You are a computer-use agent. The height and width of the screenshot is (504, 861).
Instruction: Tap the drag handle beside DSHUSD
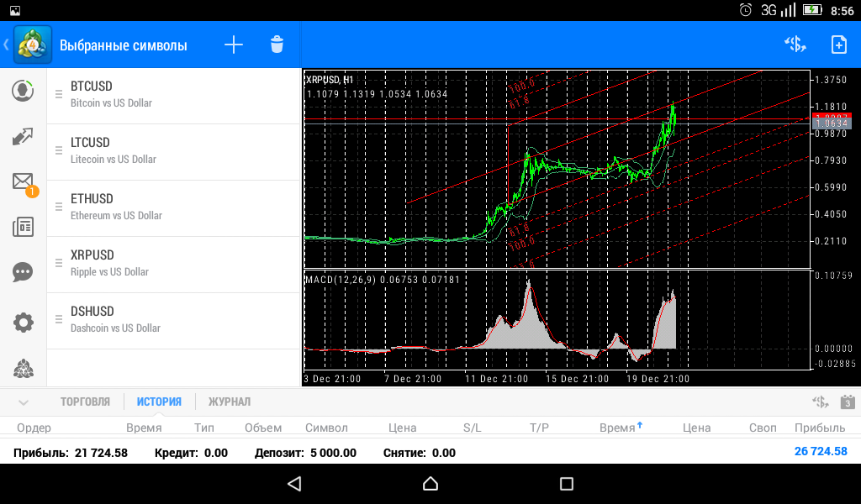pos(59,319)
